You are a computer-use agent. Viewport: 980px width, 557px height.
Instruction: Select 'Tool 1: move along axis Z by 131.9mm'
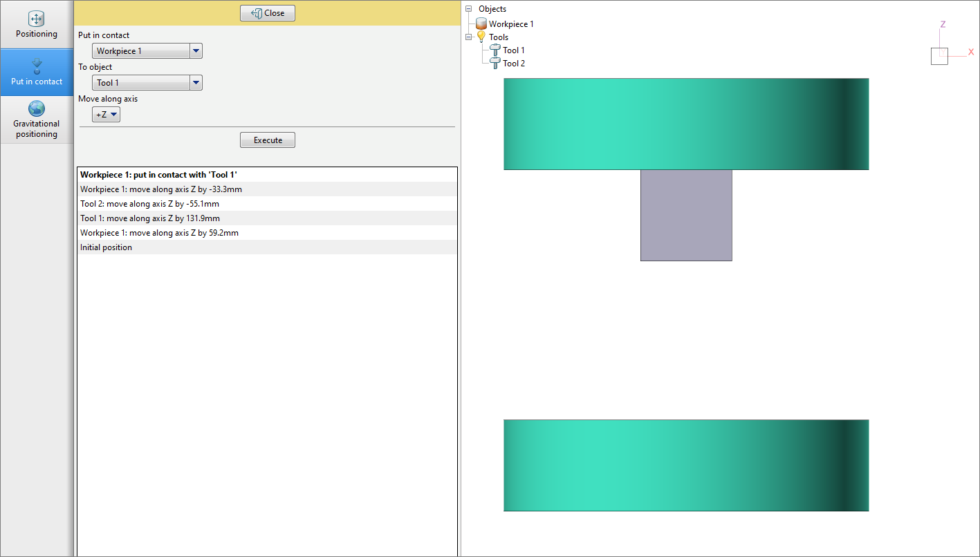(x=149, y=218)
